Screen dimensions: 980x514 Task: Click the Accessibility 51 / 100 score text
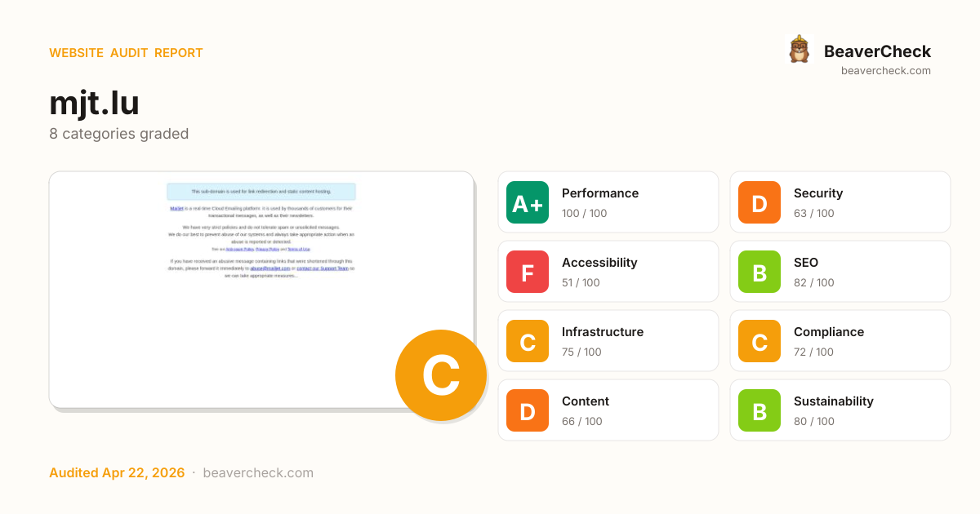tap(580, 283)
